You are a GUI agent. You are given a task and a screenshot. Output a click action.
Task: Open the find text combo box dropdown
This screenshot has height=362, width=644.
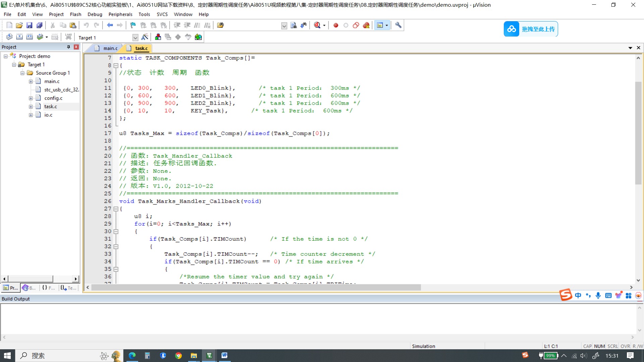click(x=284, y=26)
